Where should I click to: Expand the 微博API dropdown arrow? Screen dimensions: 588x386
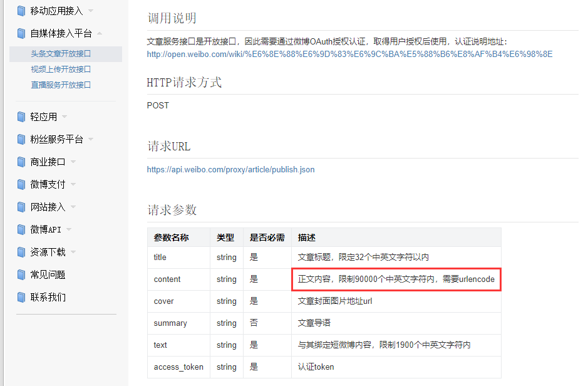click(x=69, y=230)
